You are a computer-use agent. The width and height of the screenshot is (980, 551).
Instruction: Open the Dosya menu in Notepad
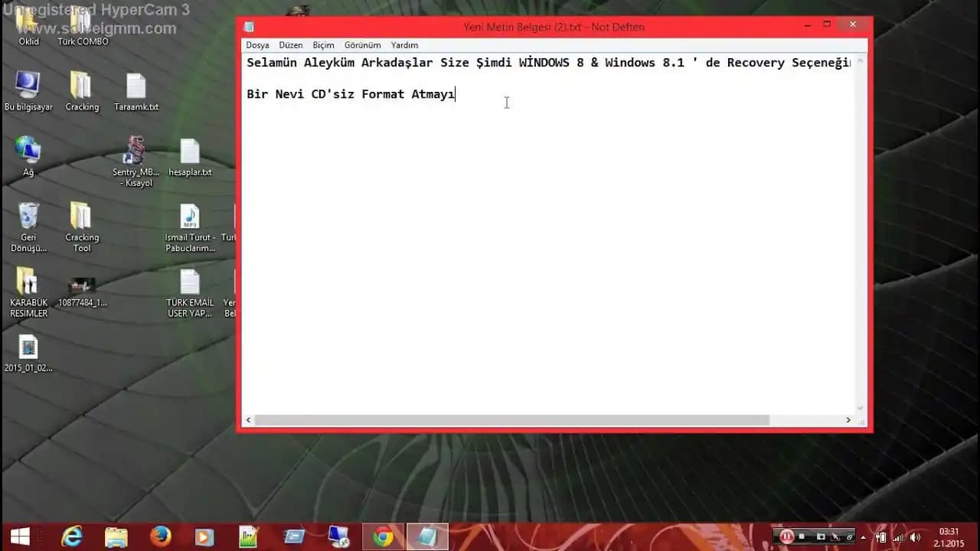[x=257, y=45]
